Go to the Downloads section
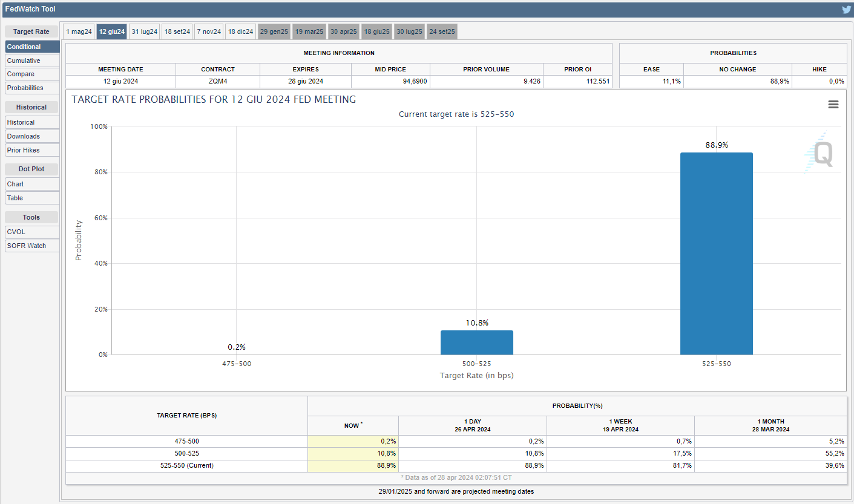Viewport: 854px width, 504px height. 32,136
